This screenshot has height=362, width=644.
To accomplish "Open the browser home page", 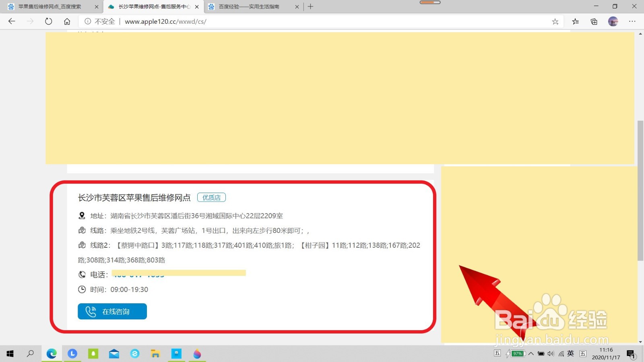I will (x=67, y=21).
